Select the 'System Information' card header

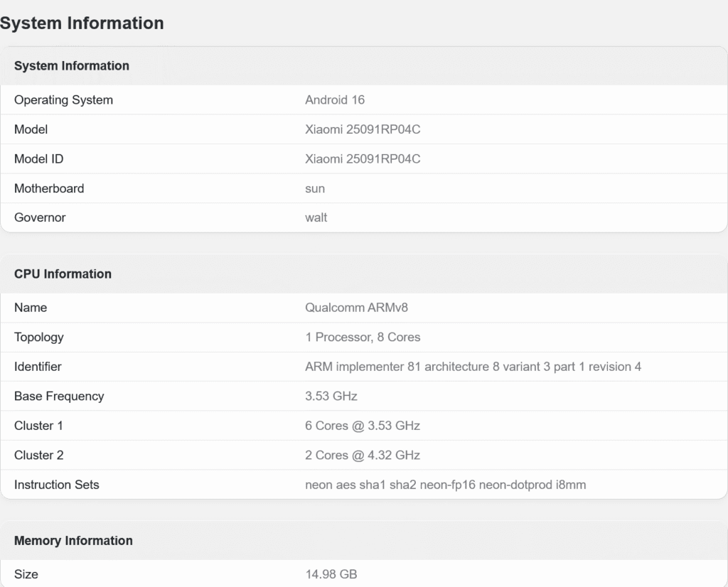pyautogui.click(x=72, y=66)
